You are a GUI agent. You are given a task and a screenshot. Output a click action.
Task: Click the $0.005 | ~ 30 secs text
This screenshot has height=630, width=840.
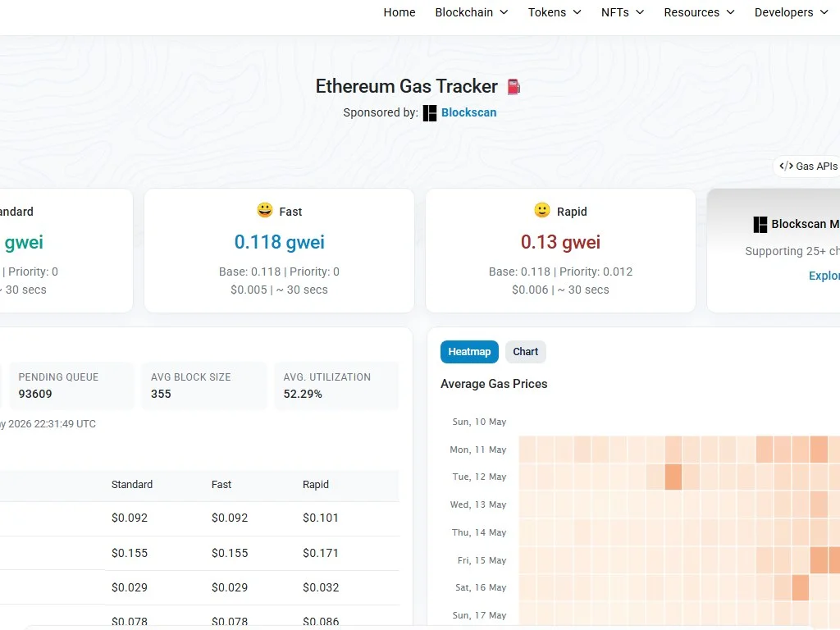279,290
